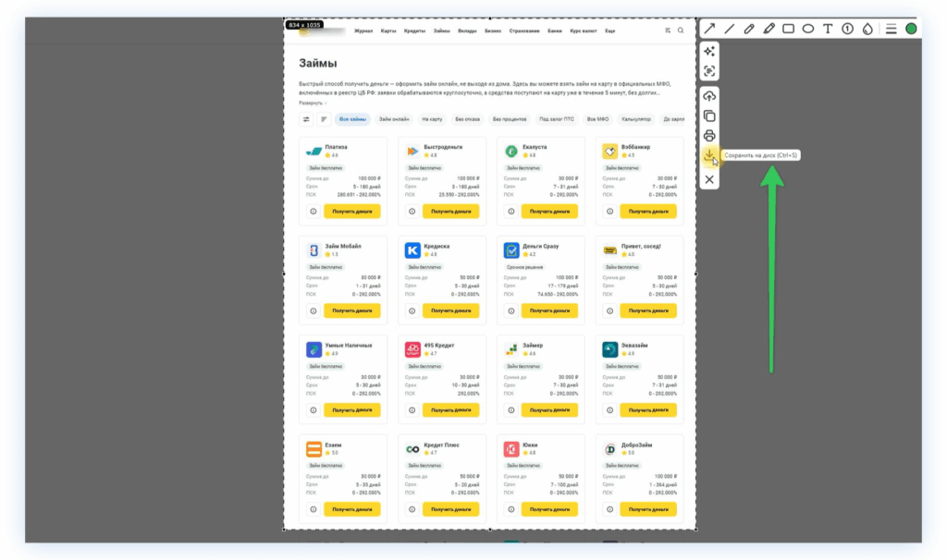Cancel the screenshot with the X icon

point(709,180)
